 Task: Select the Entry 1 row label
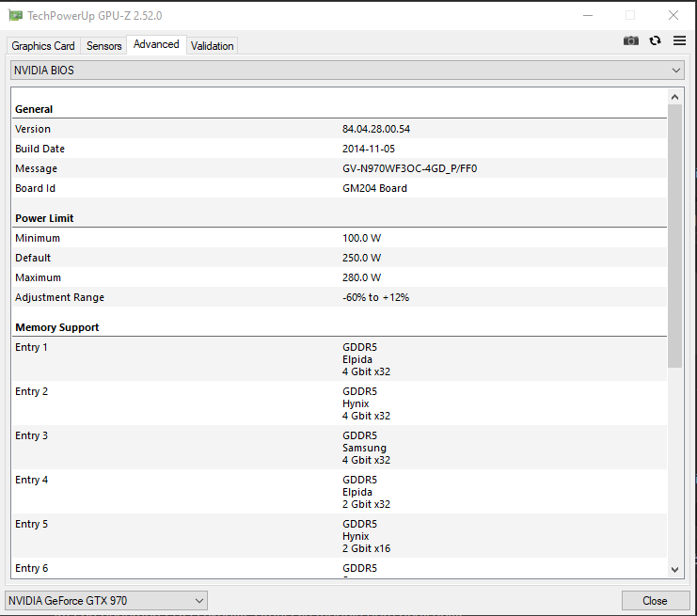pyautogui.click(x=31, y=347)
